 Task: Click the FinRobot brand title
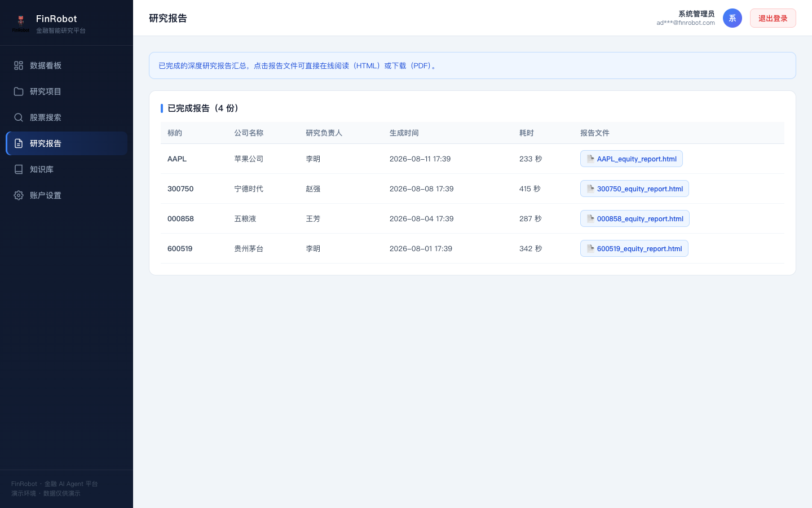click(56, 19)
